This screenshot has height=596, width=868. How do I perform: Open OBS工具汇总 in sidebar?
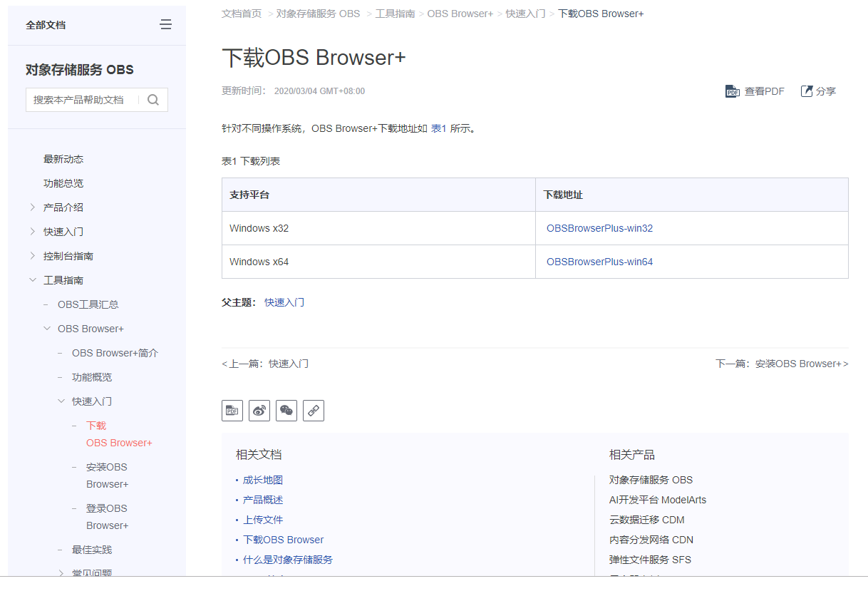88,304
